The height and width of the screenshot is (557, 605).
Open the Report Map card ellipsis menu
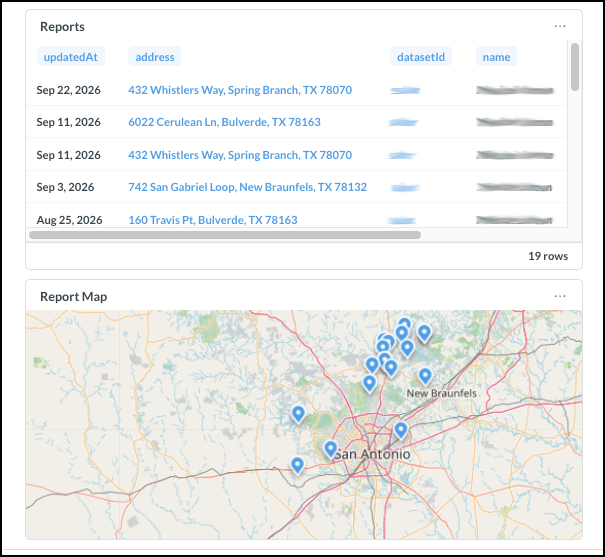tap(560, 296)
